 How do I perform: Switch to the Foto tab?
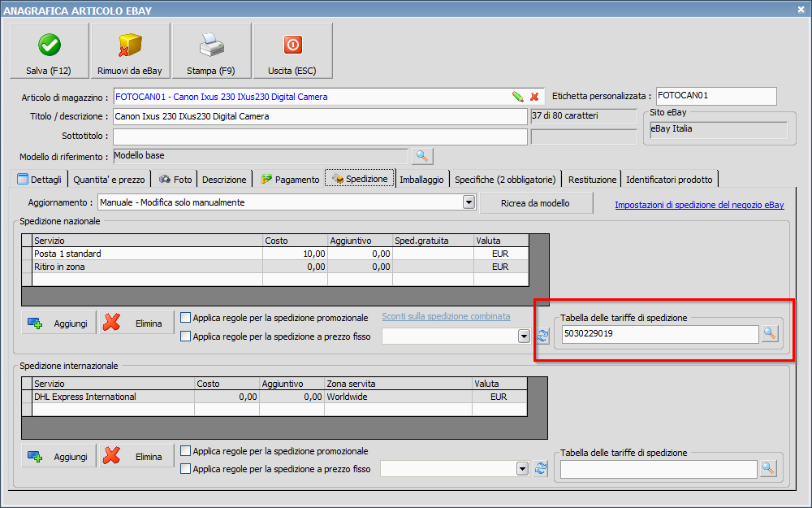pyautogui.click(x=175, y=180)
